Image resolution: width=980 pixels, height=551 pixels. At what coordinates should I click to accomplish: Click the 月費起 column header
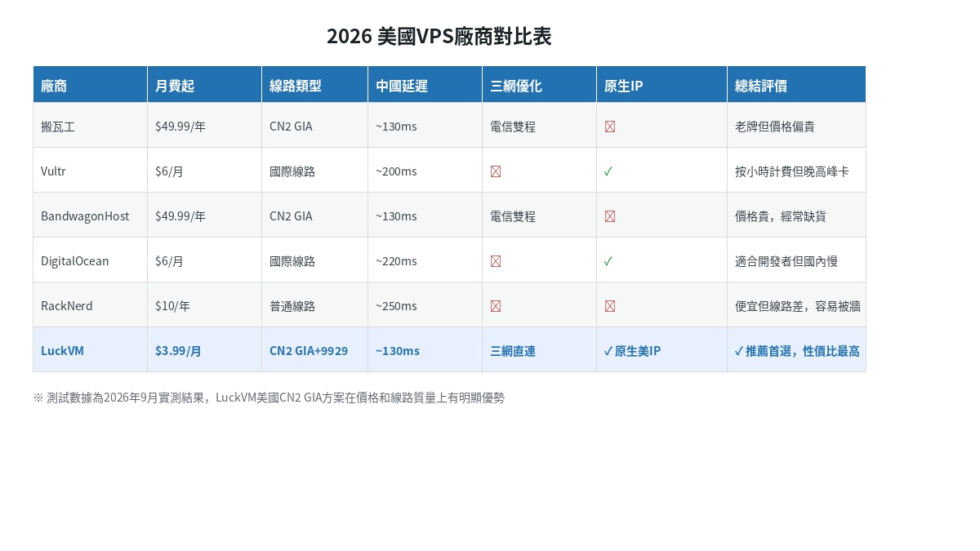[x=205, y=85]
